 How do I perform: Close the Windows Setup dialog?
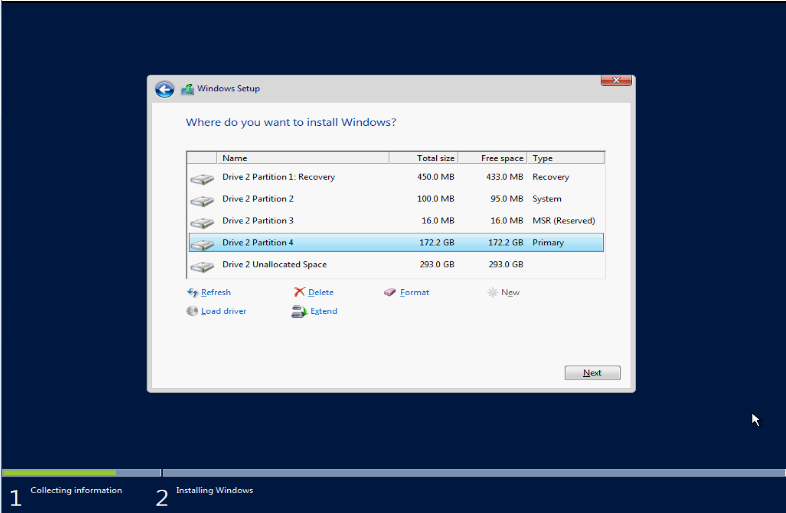pyautogui.click(x=616, y=80)
